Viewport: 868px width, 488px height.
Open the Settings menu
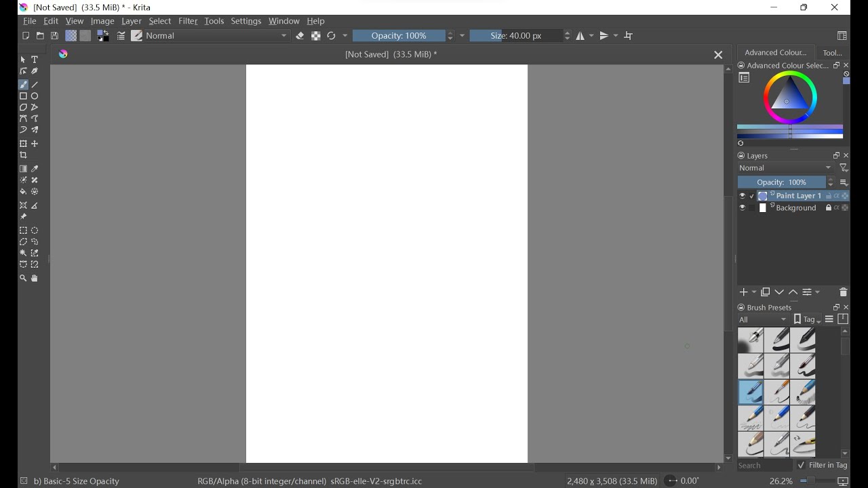click(246, 21)
